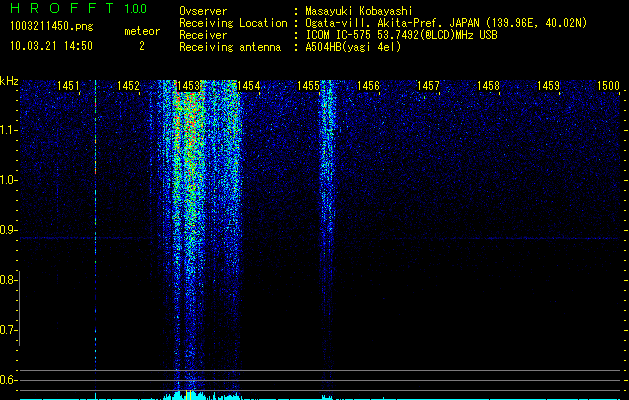
Task: Click the 0.8 kHz axis label
Action: coord(8,280)
